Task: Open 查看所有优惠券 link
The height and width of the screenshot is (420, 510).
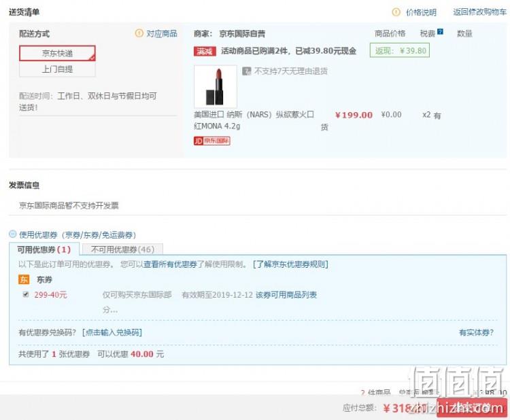Action: (x=171, y=264)
